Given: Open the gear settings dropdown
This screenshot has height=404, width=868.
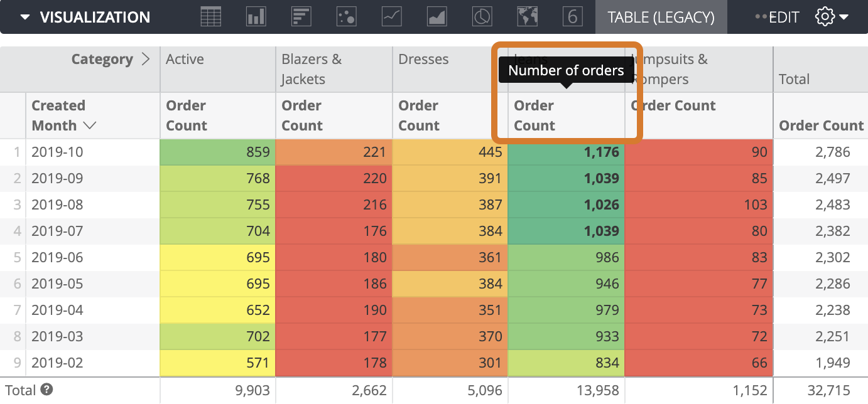Looking at the screenshot, I should coord(831,17).
